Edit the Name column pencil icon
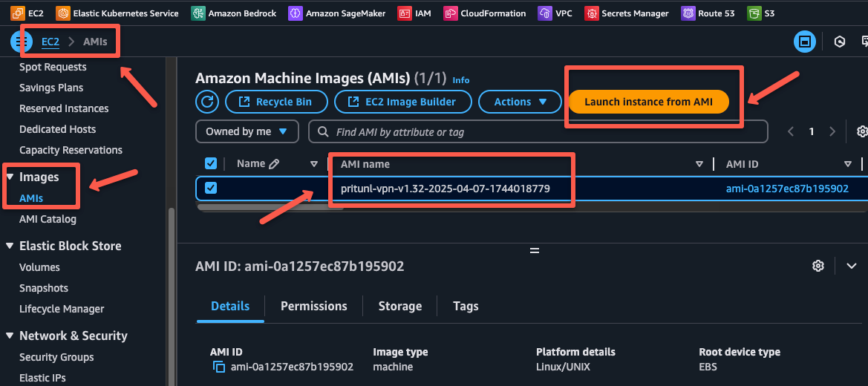The width and height of the screenshot is (868, 386). click(273, 164)
